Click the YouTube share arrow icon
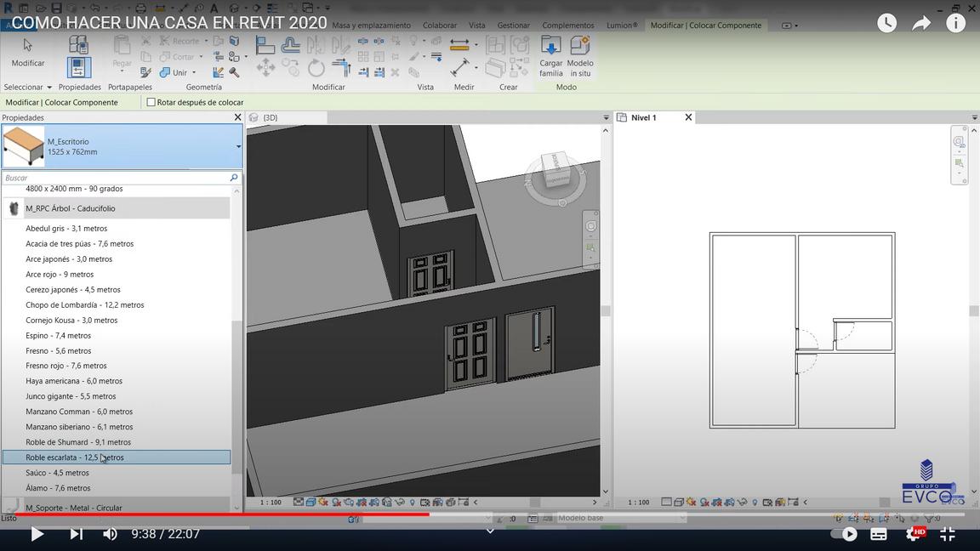980x551 pixels. pos(921,23)
